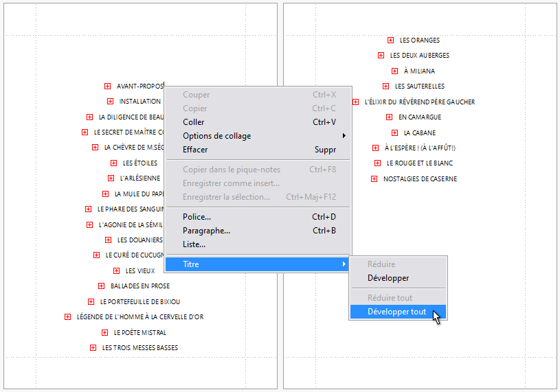Choose Effacer from the context menu

tap(195, 150)
